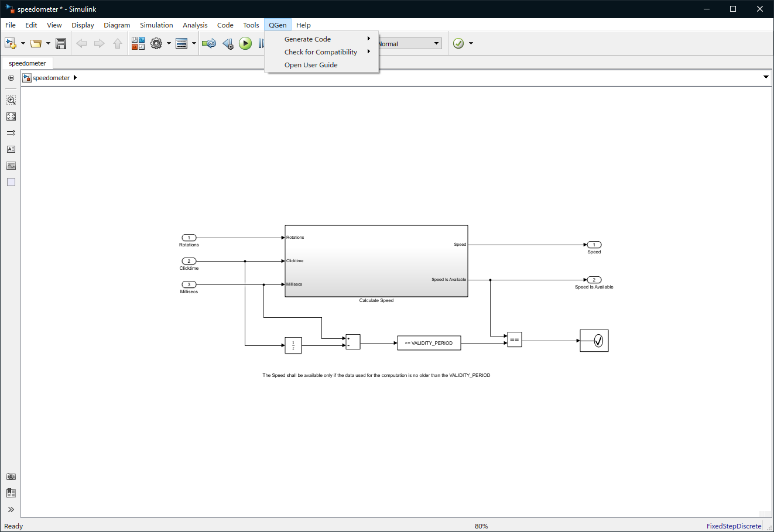
Task: Open the Analysis menu
Action: [x=195, y=25]
